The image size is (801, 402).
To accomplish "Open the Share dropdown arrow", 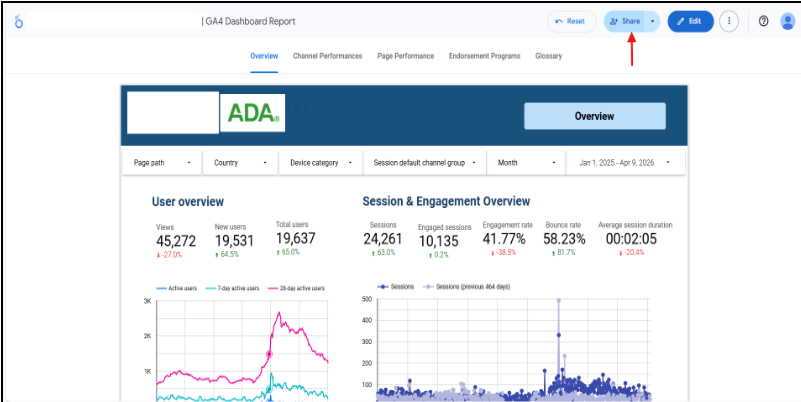I will (652, 21).
